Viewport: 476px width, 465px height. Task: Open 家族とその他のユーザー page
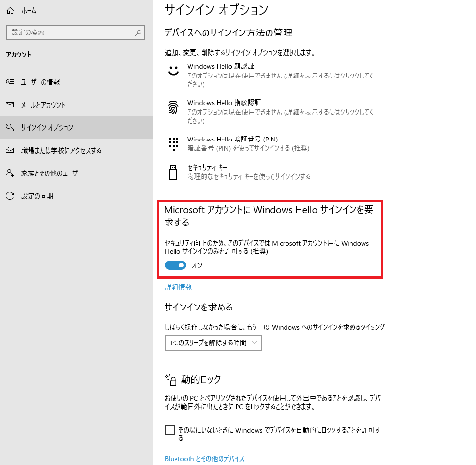pyautogui.click(x=77, y=173)
